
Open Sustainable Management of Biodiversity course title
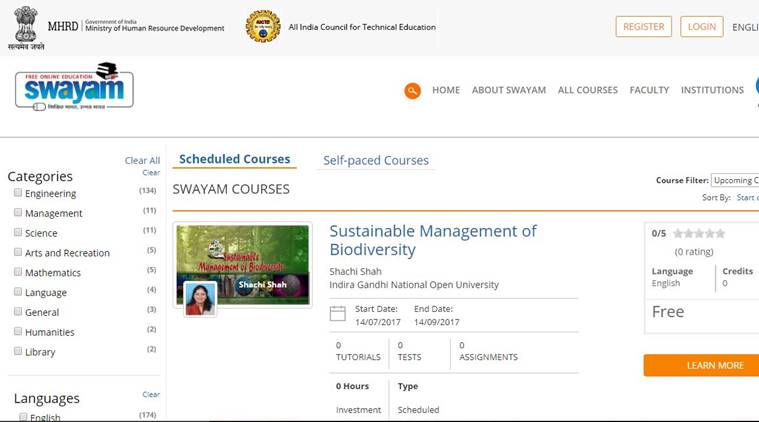pyautogui.click(x=432, y=240)
